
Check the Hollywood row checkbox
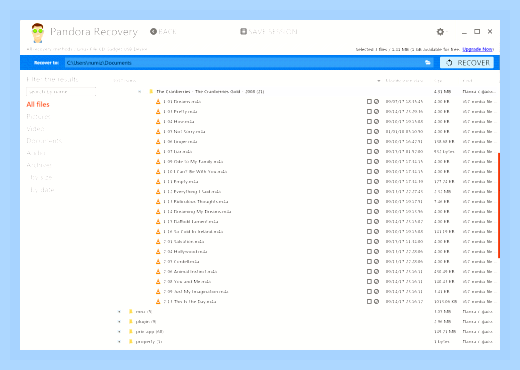tap(369, 252)
